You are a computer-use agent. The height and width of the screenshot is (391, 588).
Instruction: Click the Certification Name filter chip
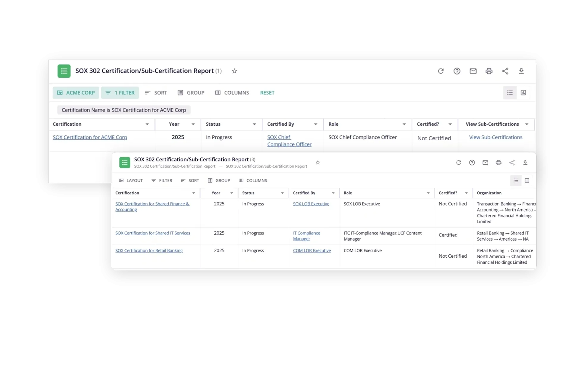pos(124,110)
